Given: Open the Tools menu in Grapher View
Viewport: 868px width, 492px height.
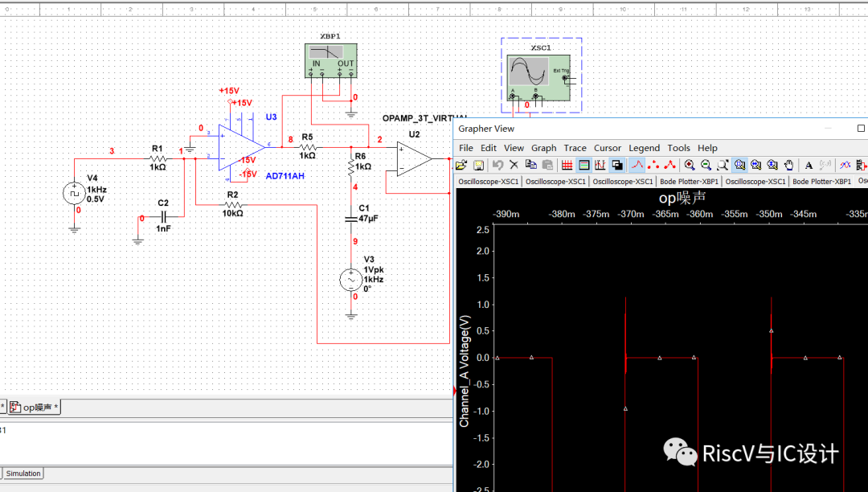Looking at the screenshot, I should coord(678,148).
